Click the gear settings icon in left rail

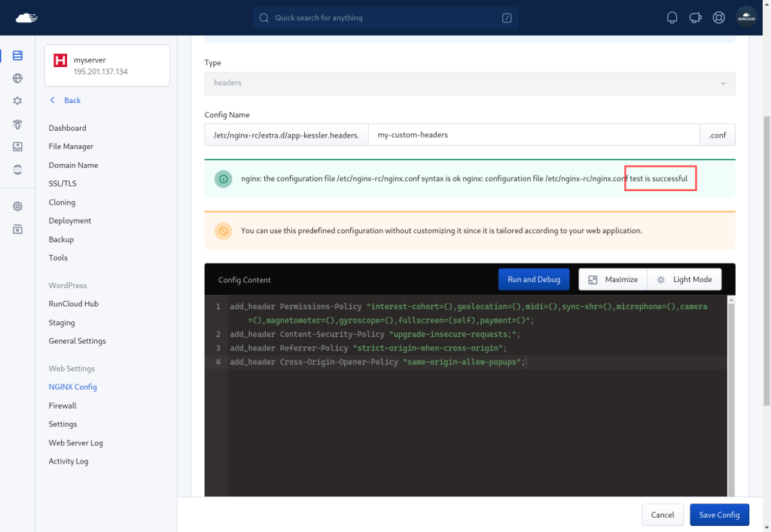pyautogui.click(x=17, y=206)
